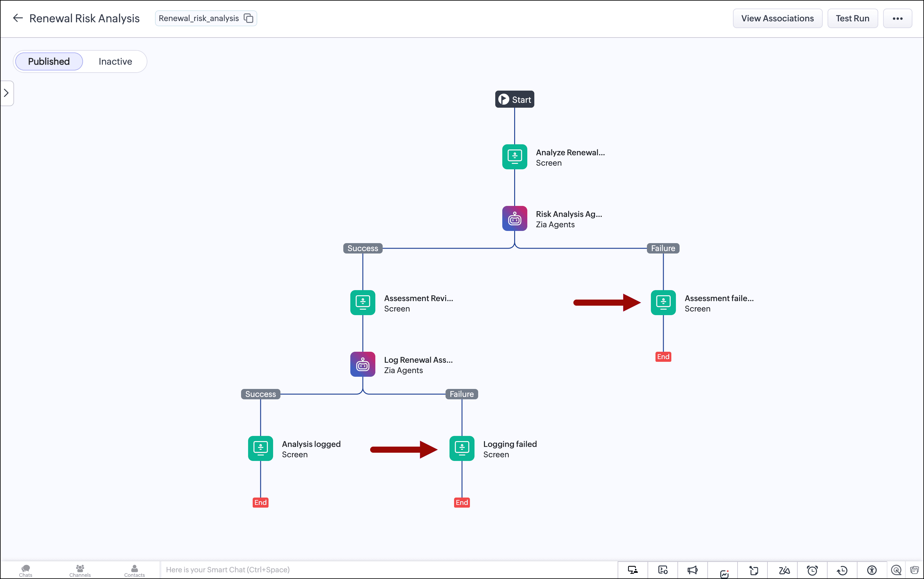The width and height of the screenshot is (924, 579).
Task: Open the sticky note icon
Action: point(753,570)
